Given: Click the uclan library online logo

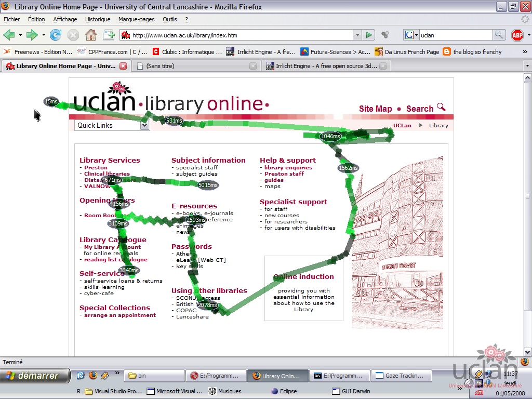Looking at the screenshot, I should [171, 98].
